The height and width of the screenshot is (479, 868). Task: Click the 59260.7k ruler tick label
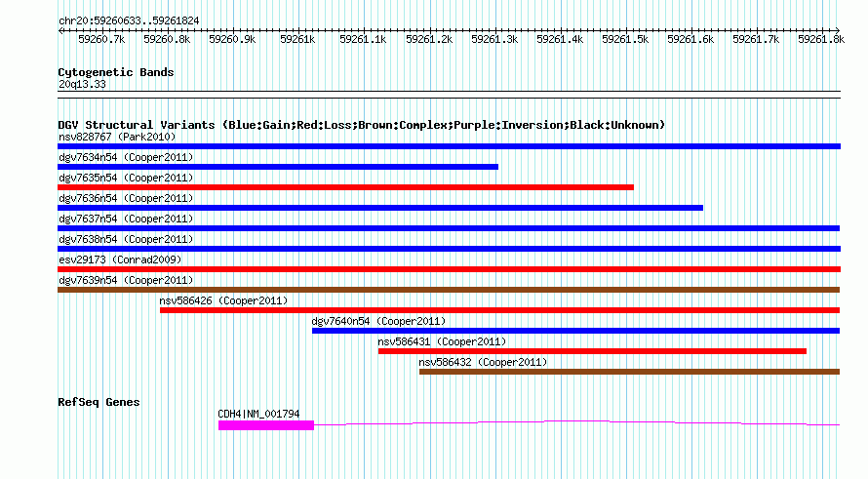click(x=101, y=40)
